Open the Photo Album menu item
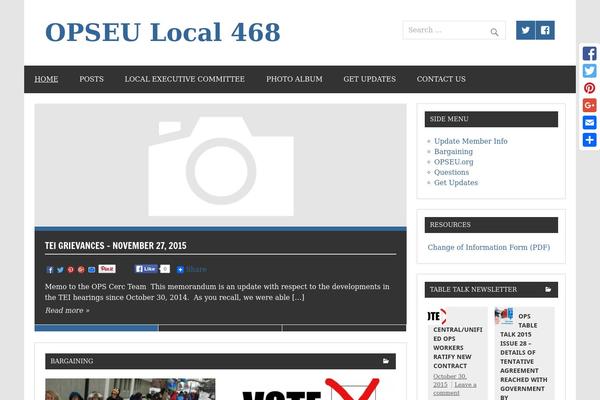Image resolution: width=600 pixels, height=400 pixels. 294,79
